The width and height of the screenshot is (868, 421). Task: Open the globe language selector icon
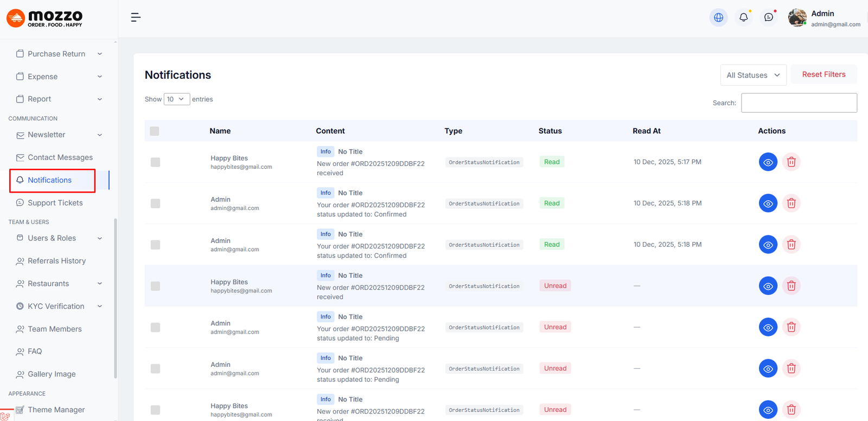coord(718,17)
